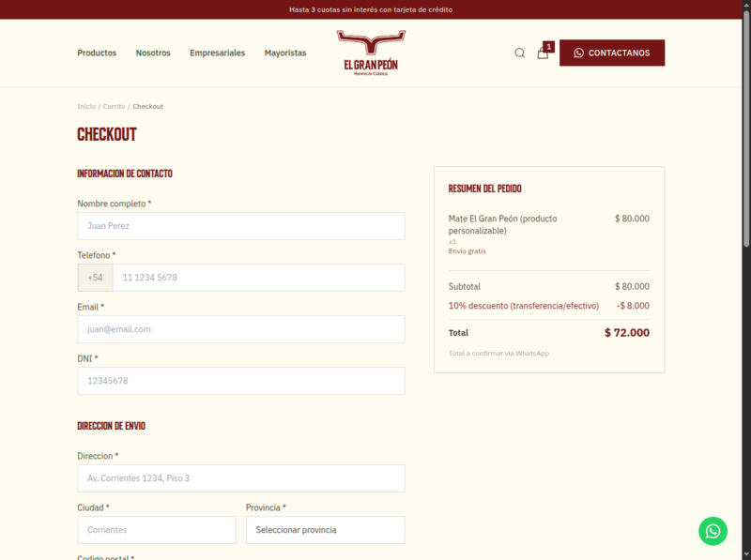Open the Empresariales menu item

(217, 53)
